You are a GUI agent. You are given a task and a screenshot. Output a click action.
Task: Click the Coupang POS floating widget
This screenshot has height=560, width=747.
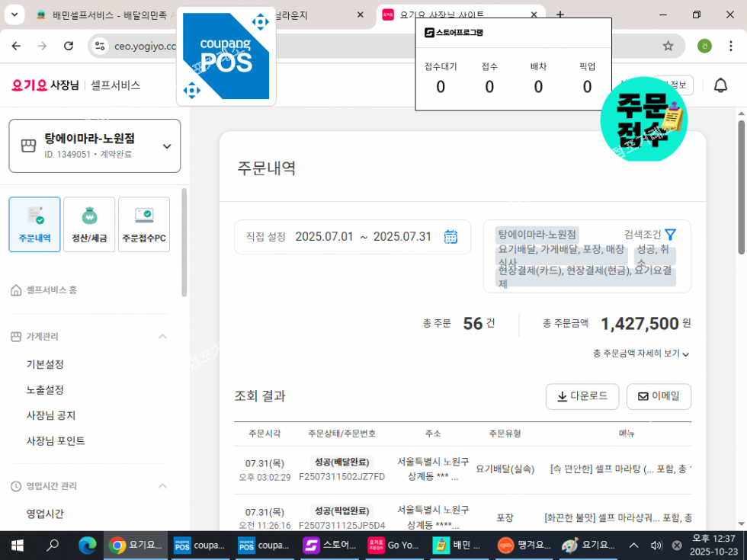(226, 57)
